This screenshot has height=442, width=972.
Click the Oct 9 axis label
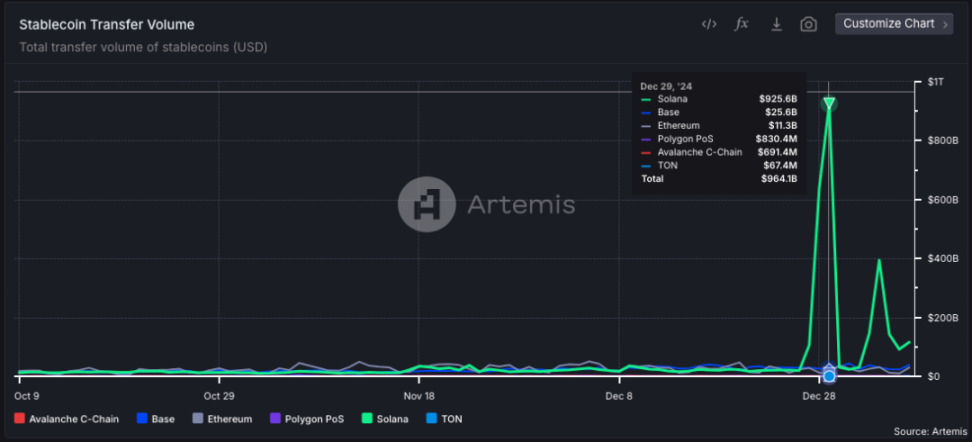(27, 396)
